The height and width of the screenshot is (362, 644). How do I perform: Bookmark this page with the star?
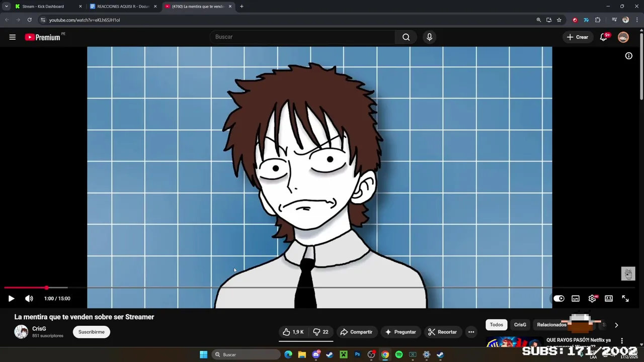click(559, 20)
